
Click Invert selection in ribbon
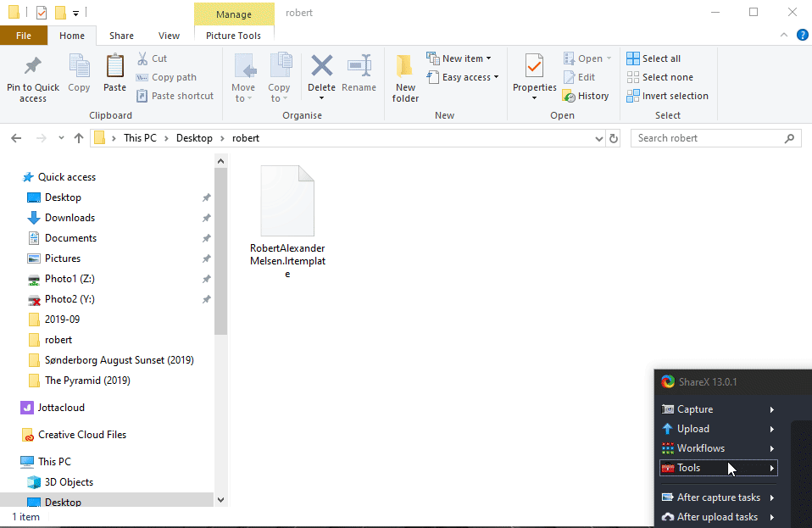(668, 96)
